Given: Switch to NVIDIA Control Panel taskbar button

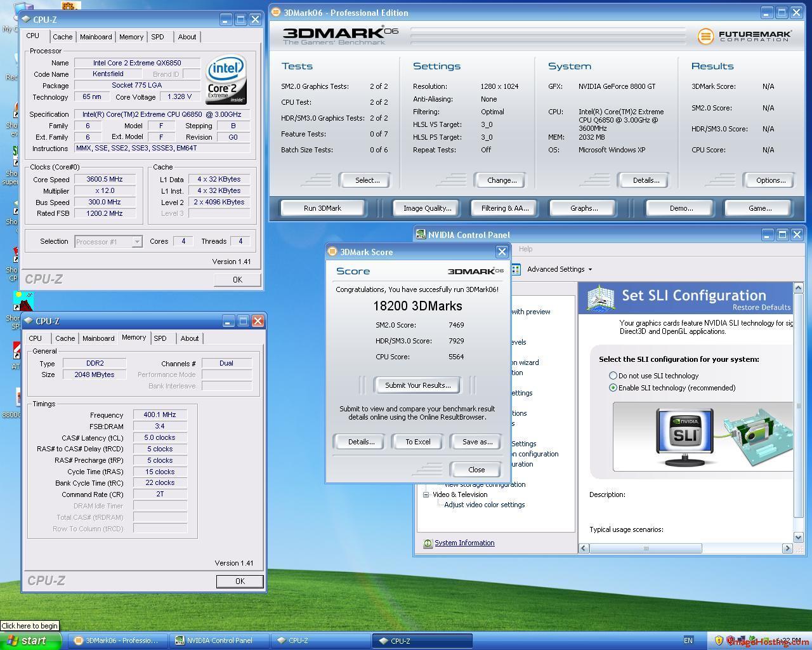Looking at the screenshot, I should coord(219,640).
